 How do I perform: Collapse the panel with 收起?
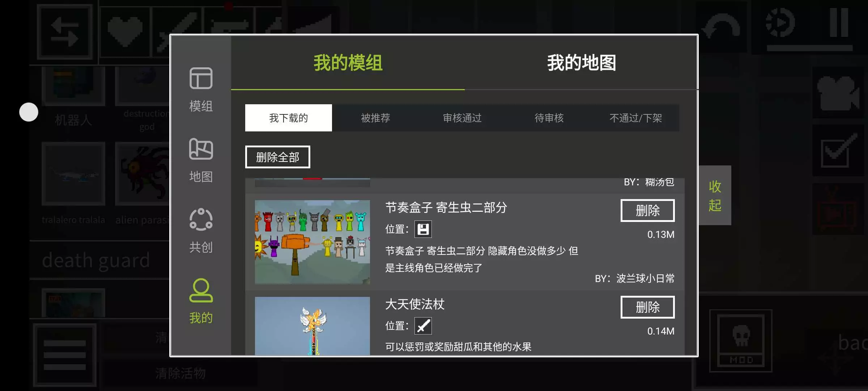(715, 195)
